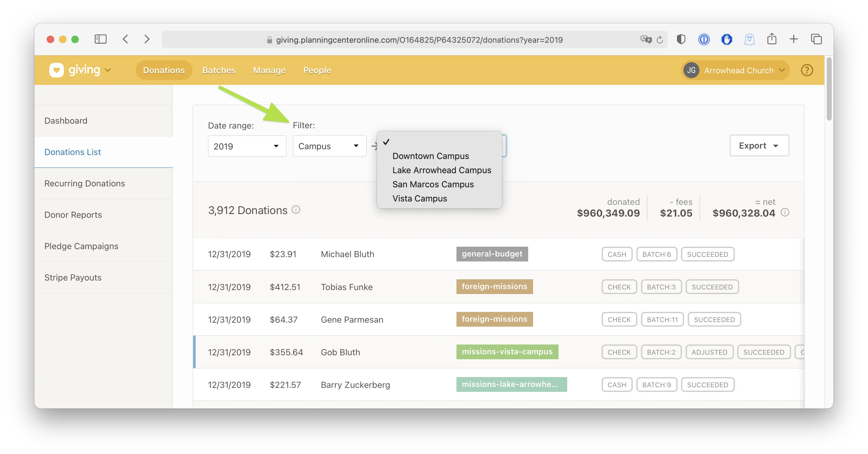Open Recurring Donations in sidebar
The image size is (868, 454).
[85, 183]
